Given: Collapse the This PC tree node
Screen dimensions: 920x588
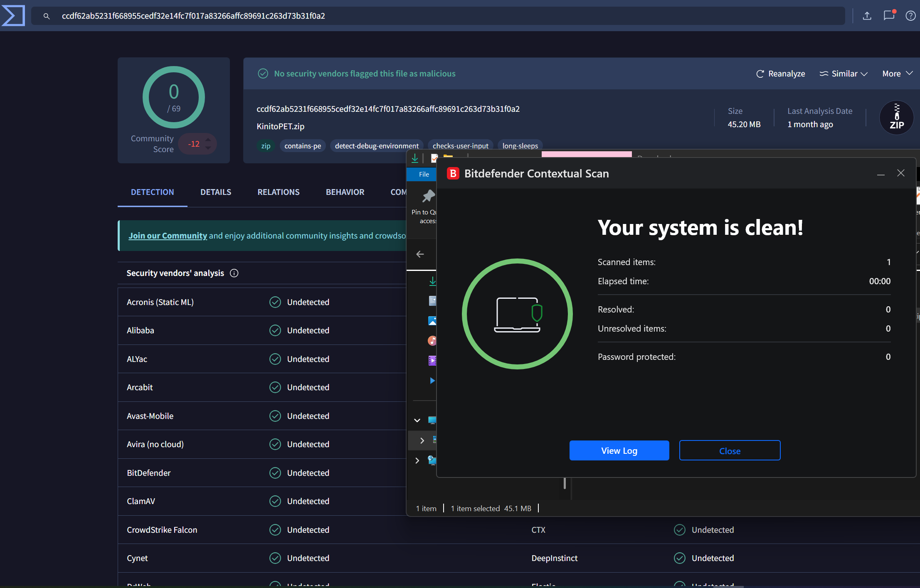Looking at the screenshot, I should click(x=417, y=420).
